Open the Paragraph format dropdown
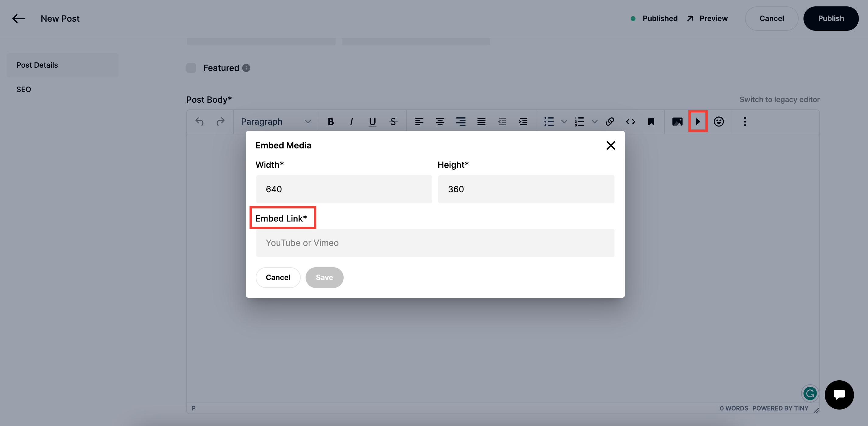Image resolution: width=868 pixels, height=426 pixels. click(275, 121)
